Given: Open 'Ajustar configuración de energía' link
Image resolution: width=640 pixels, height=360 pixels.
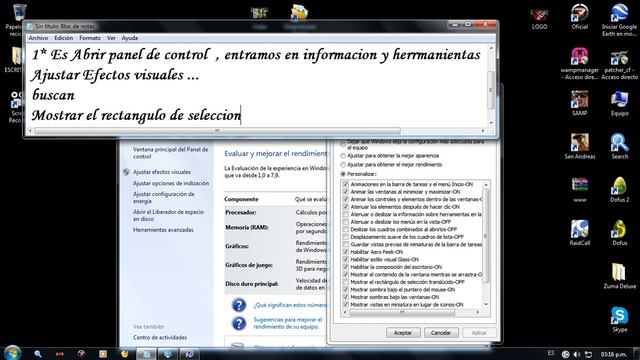Looking at the screenshot, I should click(164, 198).
